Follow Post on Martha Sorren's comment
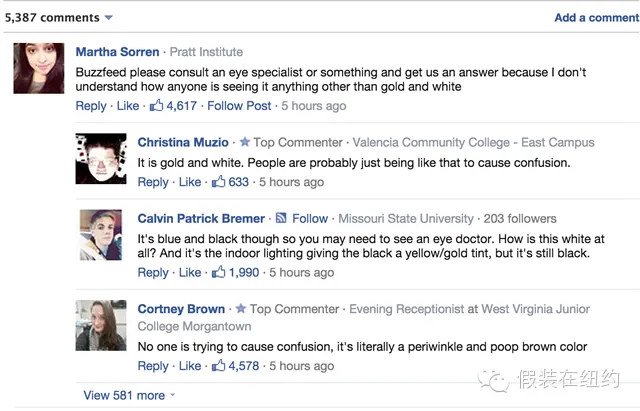This screenshot has width=640, height=411. (x=239, y=106)
